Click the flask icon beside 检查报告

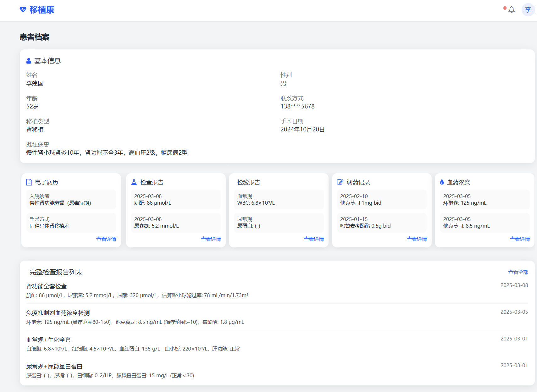click(134, 182)
